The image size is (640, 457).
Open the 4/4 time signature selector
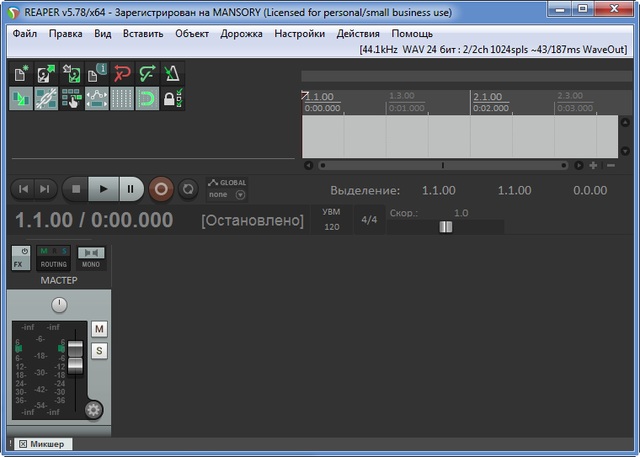[369, 219]
